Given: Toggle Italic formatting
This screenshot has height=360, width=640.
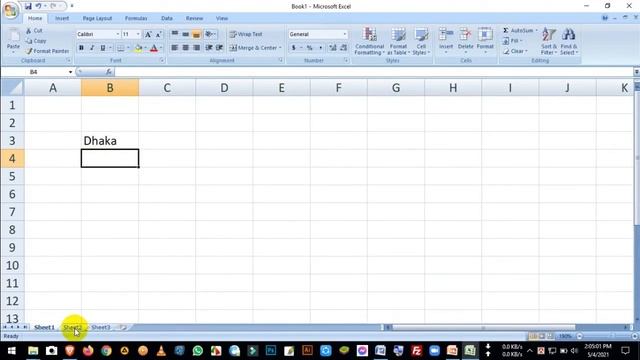Looking at the screenshot, I should click(x=92, y=48).
